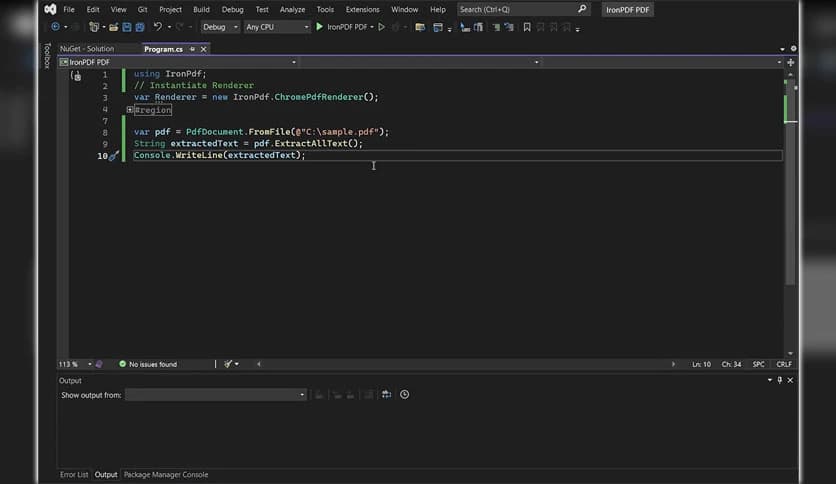This screenshot has width=836, height=484.
Task: Click the Open File folder icon
Action: point(114,27)
